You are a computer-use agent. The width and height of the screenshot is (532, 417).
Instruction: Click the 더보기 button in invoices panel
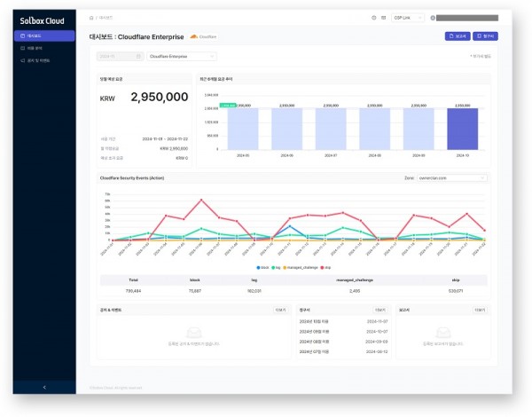click(x=380, y=310)
